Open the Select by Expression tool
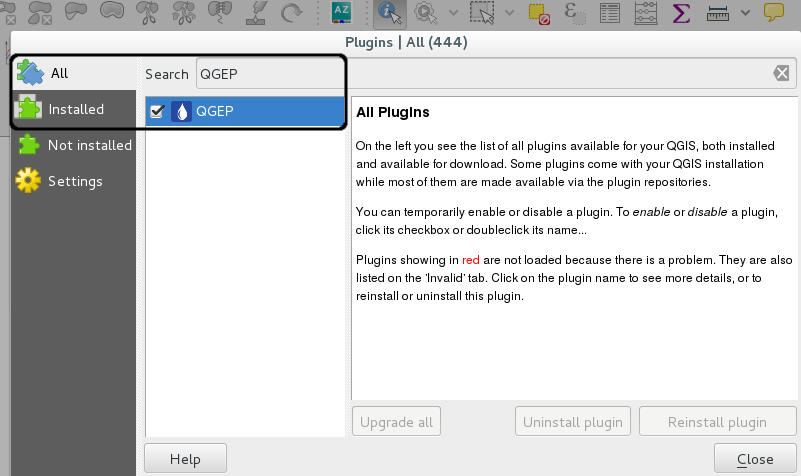This screenshot has height=476, width=801. 574,12
